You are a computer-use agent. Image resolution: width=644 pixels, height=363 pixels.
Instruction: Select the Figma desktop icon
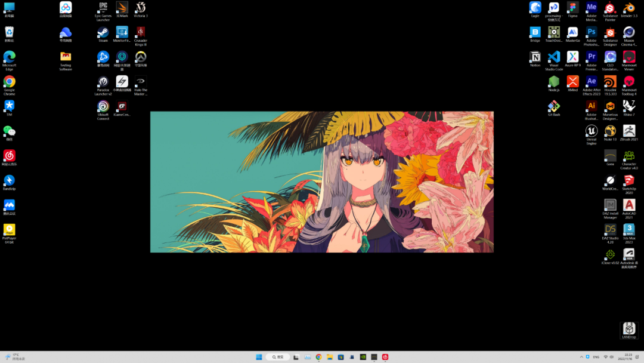click(x=572, y=10)
